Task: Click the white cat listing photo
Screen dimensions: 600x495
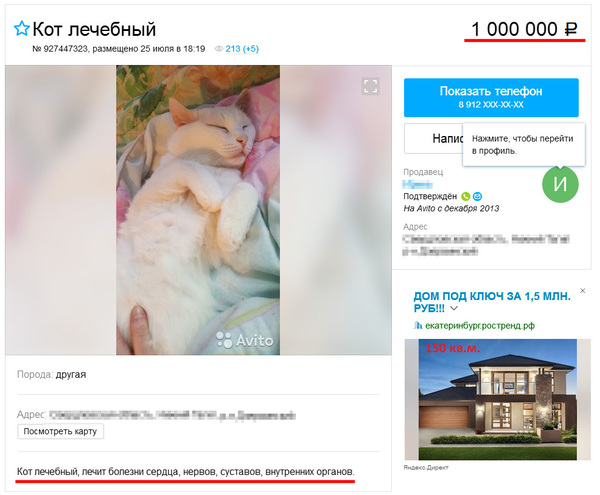Action: click(198, 210)
